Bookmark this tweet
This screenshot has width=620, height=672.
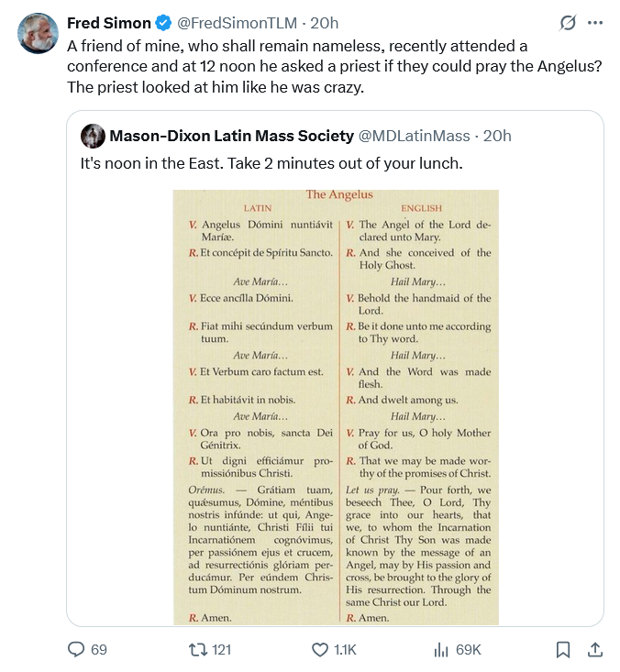tap(563, 649)
